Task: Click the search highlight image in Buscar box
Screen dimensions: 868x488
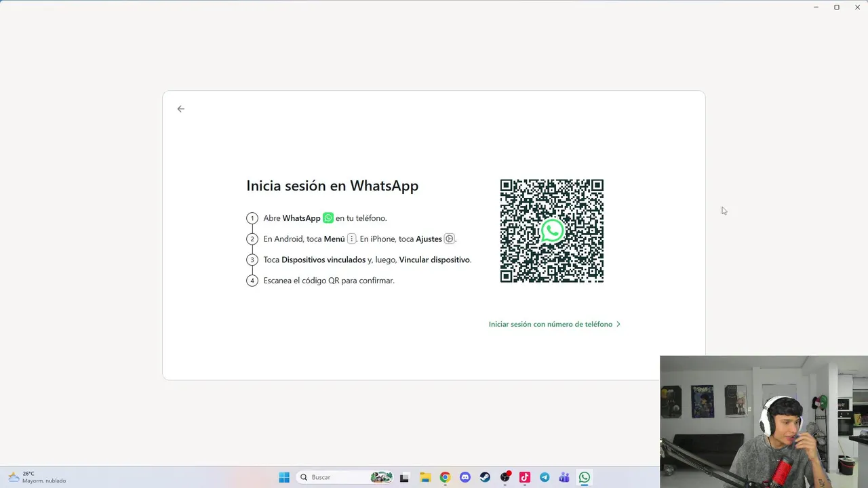Action: (x=381, y=477)
